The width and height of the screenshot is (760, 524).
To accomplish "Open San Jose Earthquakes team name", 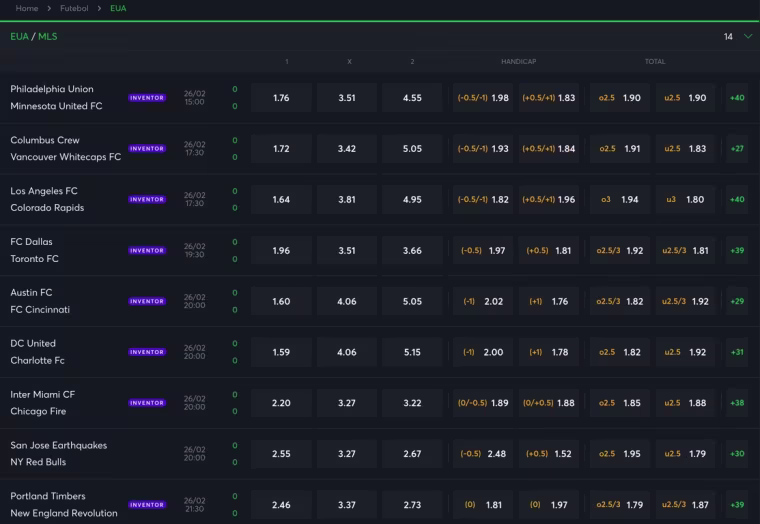I will coord(59,445).
